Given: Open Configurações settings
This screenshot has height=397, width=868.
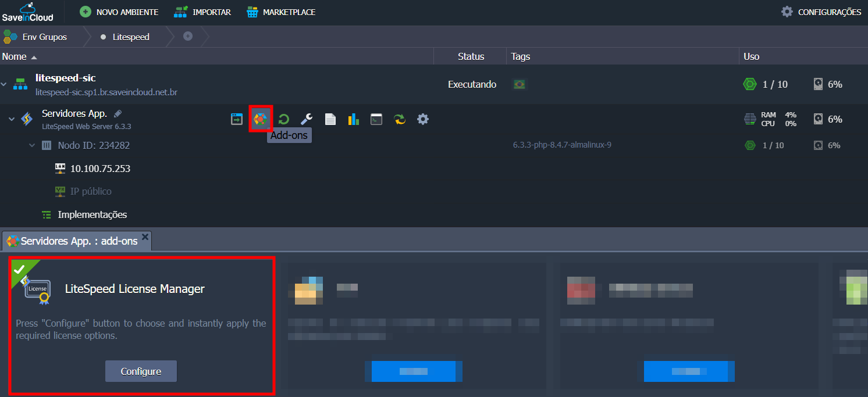Looking at the screenshot, I should pyautogui.click(x=821, y=12).
